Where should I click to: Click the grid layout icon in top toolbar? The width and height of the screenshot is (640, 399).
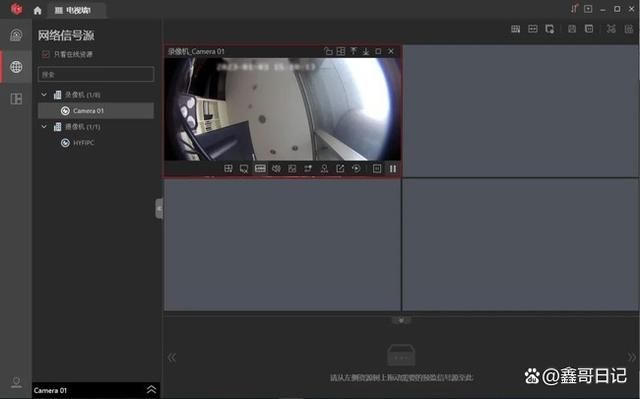(516, 29)
